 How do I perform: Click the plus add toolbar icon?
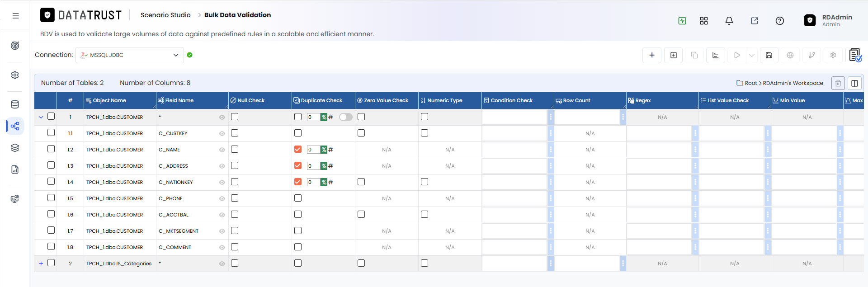tap(652, 55)
